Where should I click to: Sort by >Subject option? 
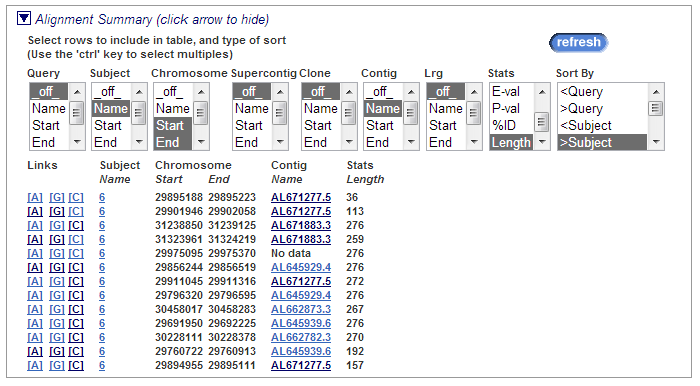(x=602, y=142)
